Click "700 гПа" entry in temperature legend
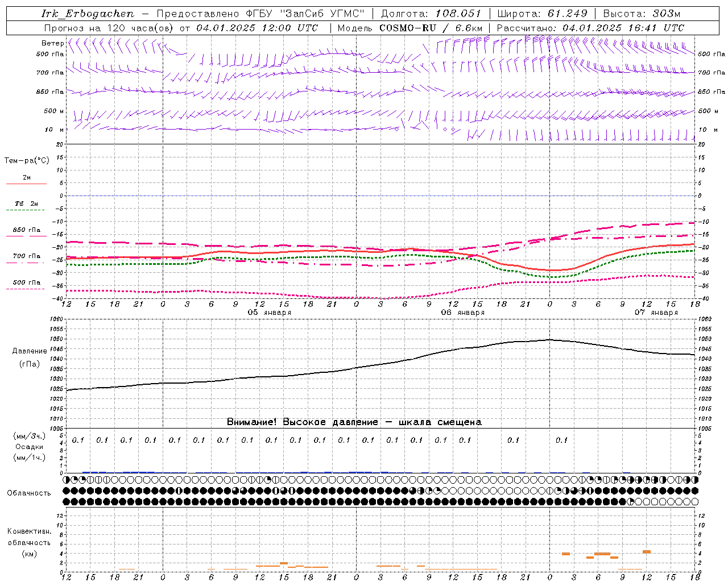The width and height of the screenshot is (728, 582). 26,256
